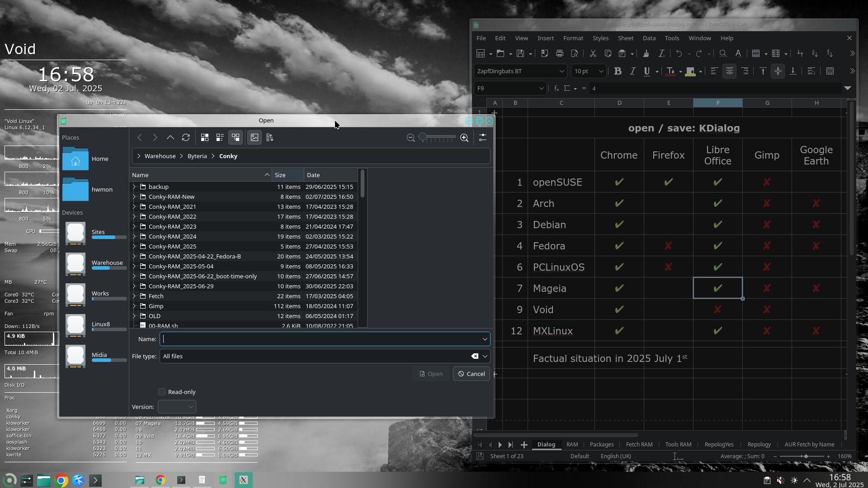Adjust icon size slider in Open dialog
This screenshot has height=488, width=868.
[x=437, y=137]
